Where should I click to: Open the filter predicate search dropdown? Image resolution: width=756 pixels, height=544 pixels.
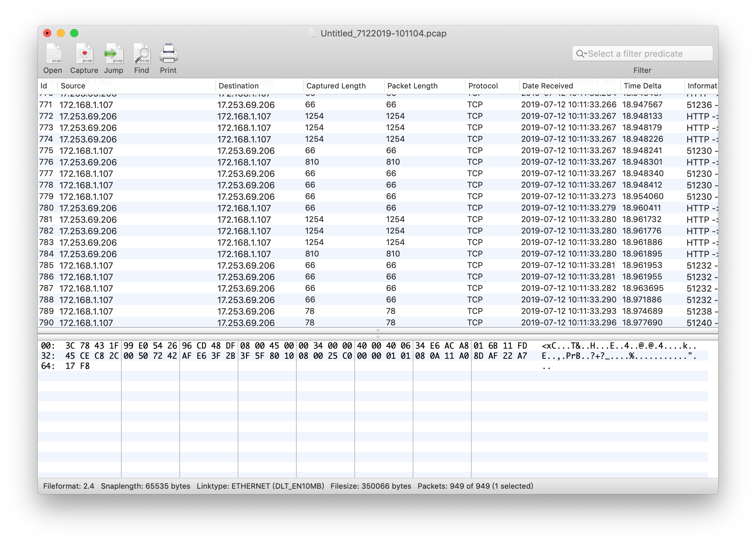[581, 54]
